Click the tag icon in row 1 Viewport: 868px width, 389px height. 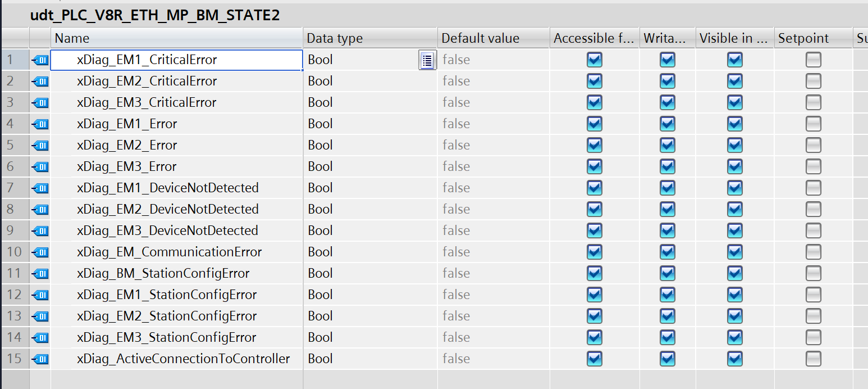coord(40,60)
